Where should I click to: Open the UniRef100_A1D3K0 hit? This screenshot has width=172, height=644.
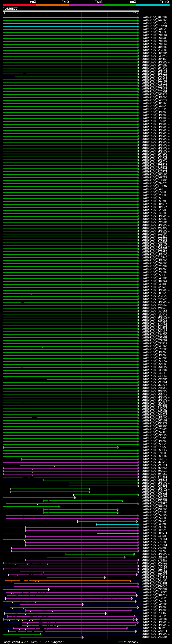[154, 109]
